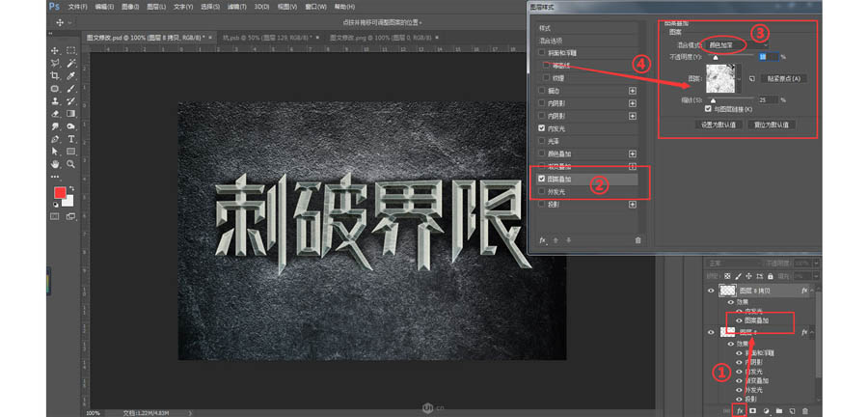Enable the 外发光 effect checkbox

541,192
